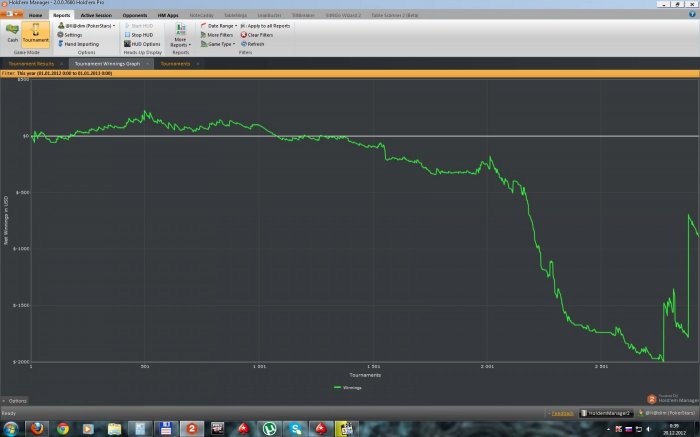Image resolution: width=700 pixels, height=437 pixels.
Task: Open uTorrent from the taskbar
Action: pos(269,429)
